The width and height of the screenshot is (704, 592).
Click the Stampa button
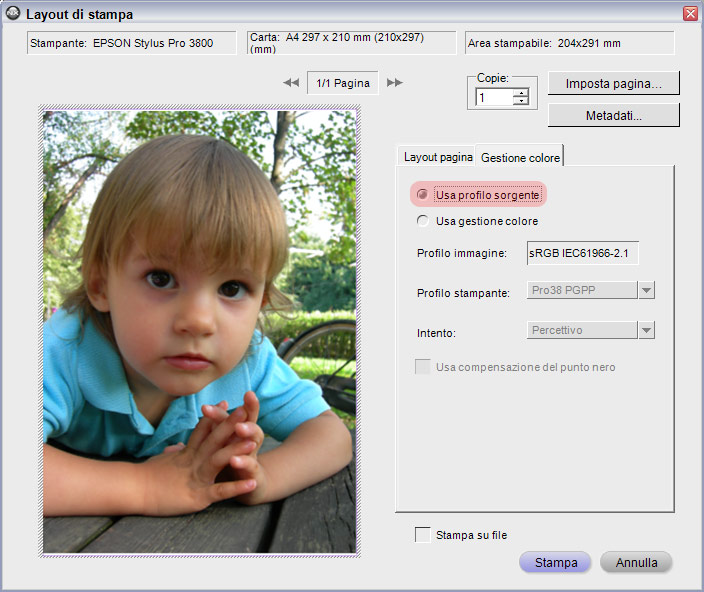point(555,562)
